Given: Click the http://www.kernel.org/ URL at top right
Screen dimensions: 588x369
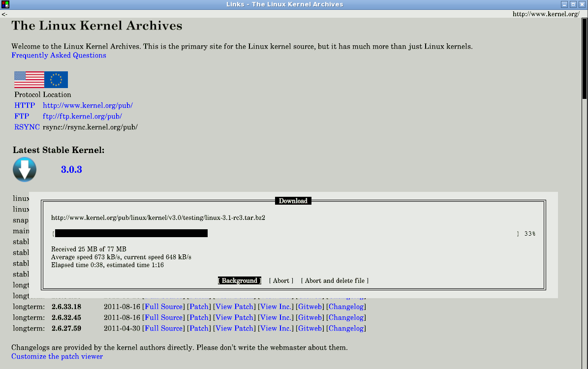Looking at the screenshot, I should (546, 14).
